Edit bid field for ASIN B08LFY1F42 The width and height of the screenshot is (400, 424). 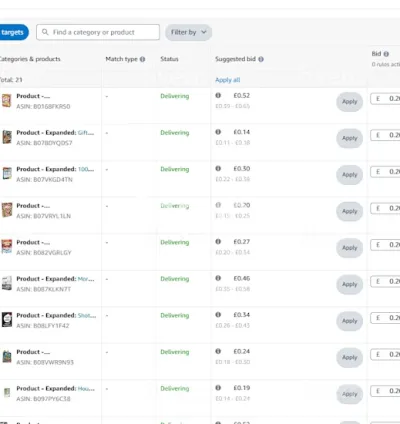tap(385, 318)
